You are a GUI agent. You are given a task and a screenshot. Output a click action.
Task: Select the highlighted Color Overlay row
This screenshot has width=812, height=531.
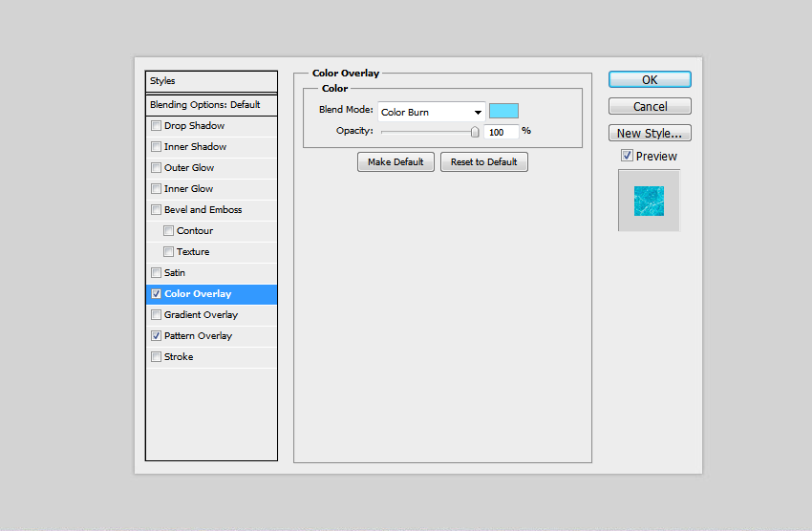211,294
